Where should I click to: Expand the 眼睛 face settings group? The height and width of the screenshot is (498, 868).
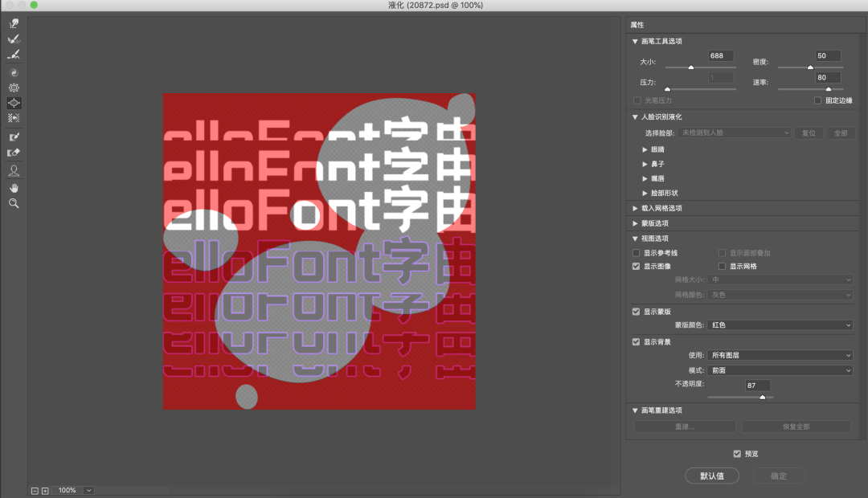click(645, 149)
